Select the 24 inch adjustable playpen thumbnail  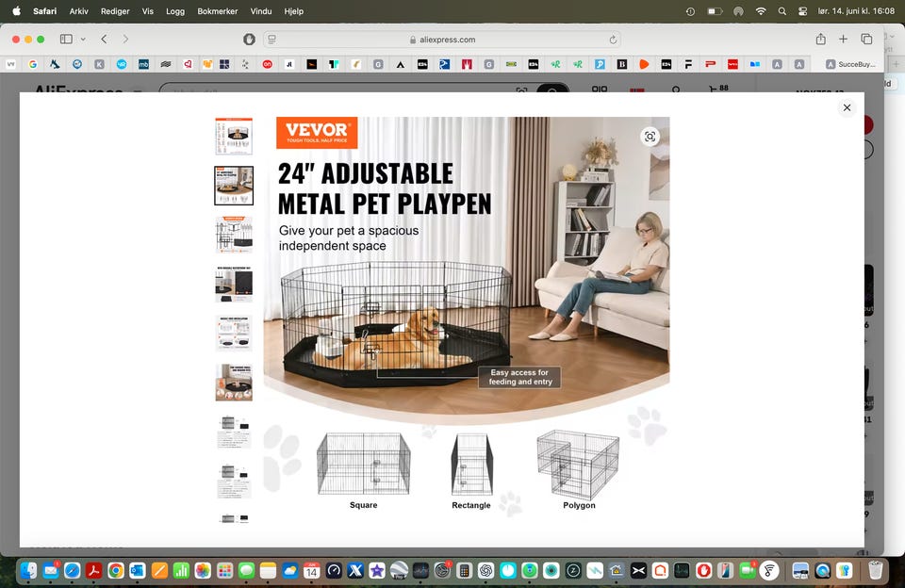pos(234,186)
